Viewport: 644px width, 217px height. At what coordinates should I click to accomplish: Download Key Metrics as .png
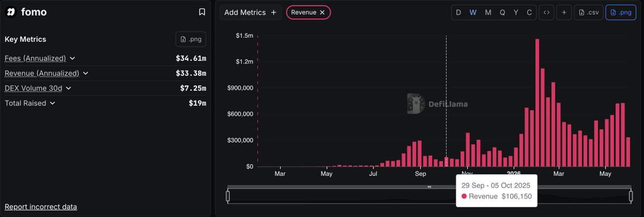(x=191, y=39)
